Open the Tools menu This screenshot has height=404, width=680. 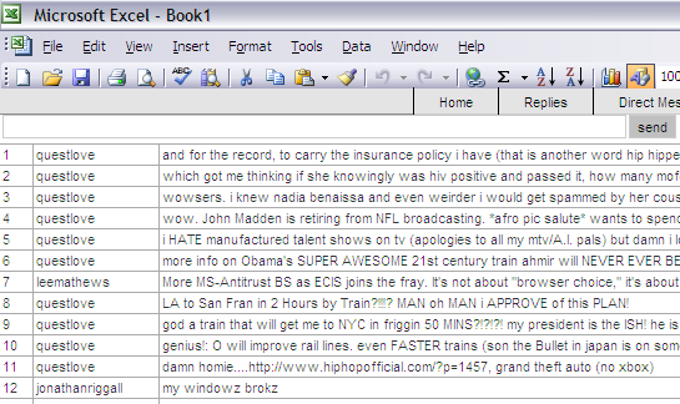click(x=307, y=46)
